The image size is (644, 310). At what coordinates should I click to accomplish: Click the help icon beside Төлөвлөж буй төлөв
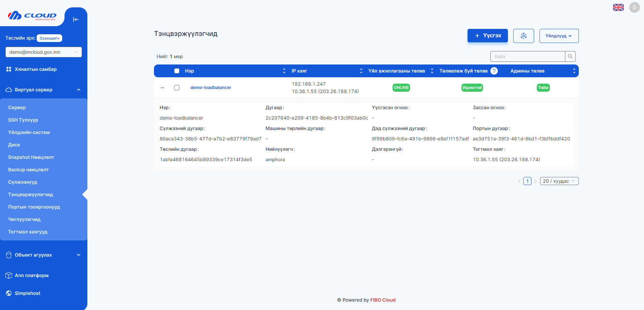coord(494,71)
